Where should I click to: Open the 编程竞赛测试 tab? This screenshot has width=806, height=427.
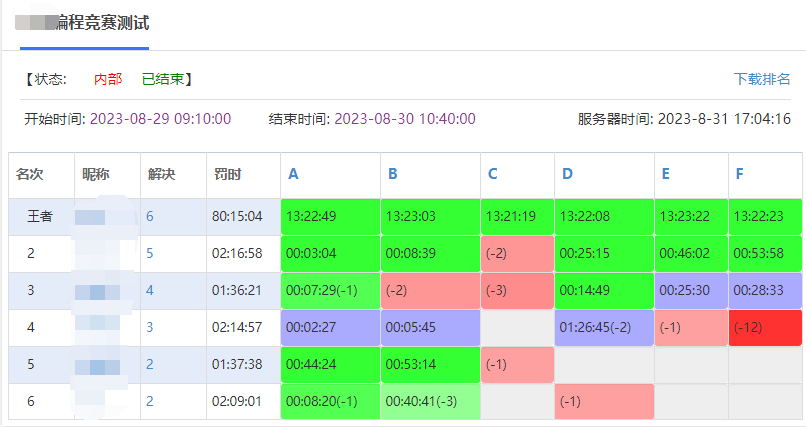(84, 22)
